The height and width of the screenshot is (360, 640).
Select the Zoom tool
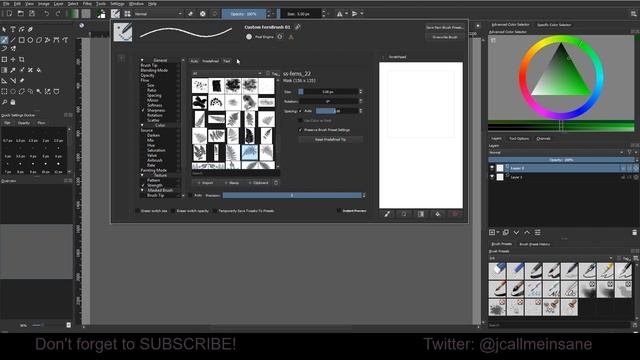[x=4, y=102]
